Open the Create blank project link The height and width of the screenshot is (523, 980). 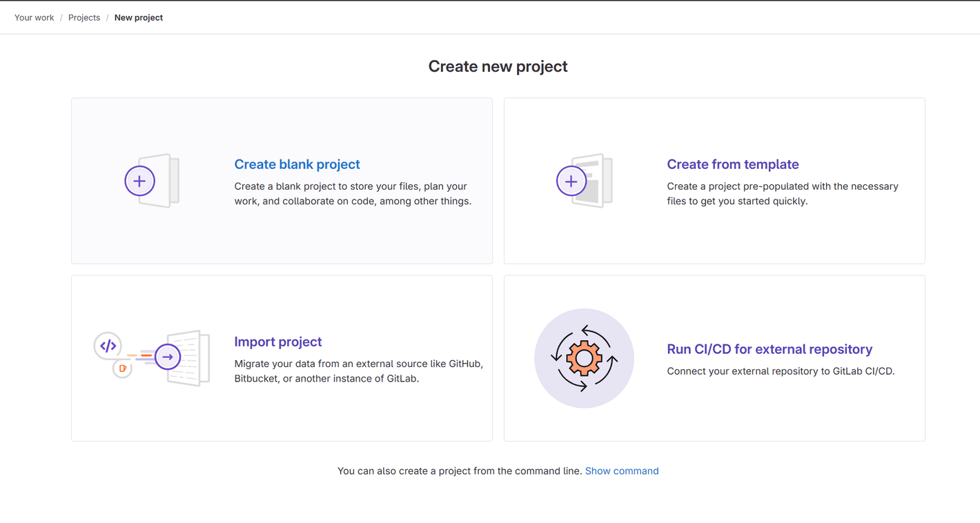tap(297, 164)
